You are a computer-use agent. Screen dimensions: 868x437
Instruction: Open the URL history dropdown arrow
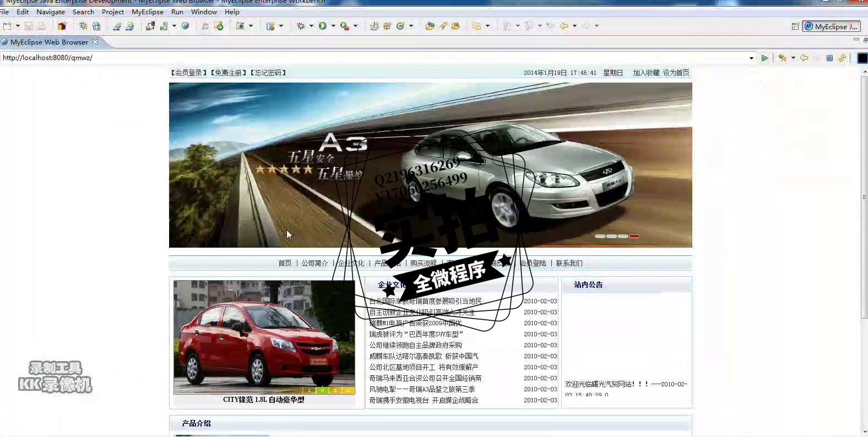coord(751,58)
